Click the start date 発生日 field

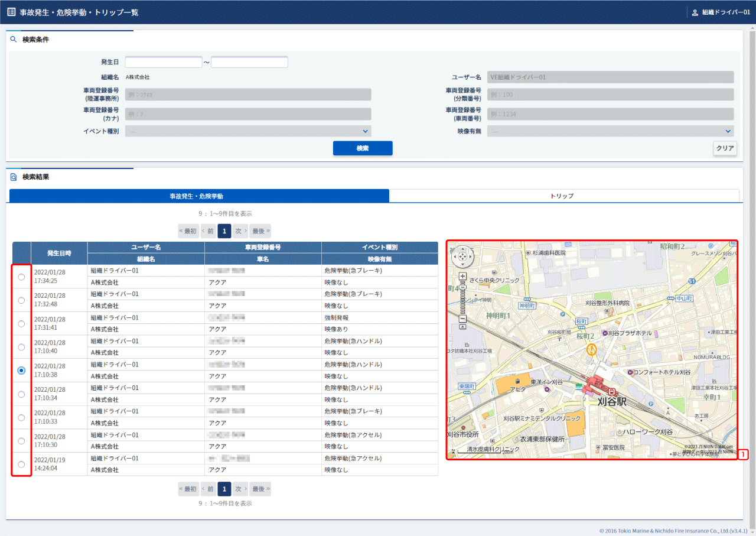(x=164, y=63)
